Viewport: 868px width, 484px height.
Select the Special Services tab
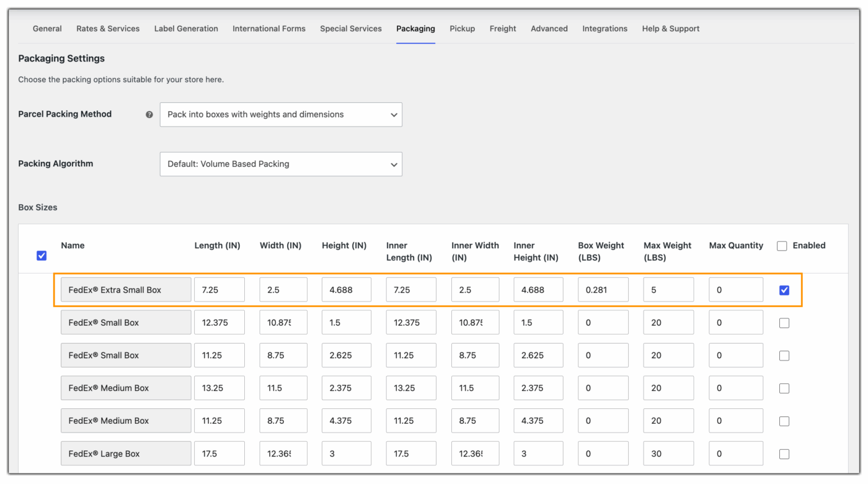pyautogui.click(x=351, y=29)
